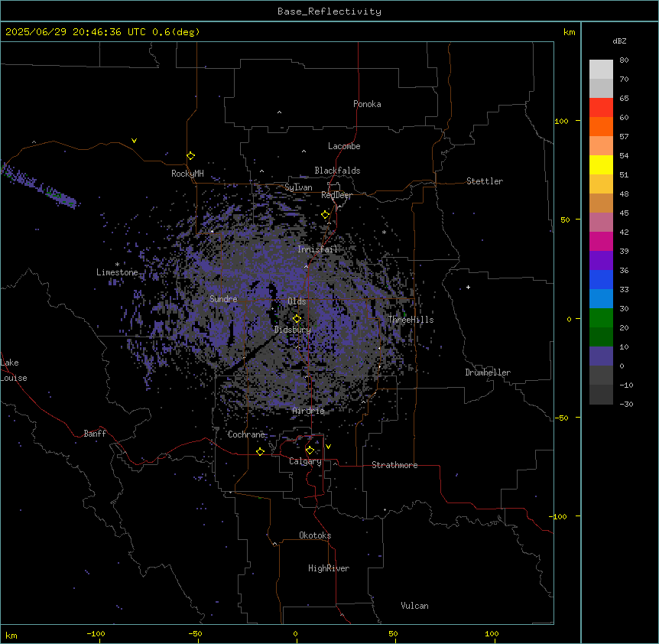
Task: Click the Limestone label
Action: [117, 272]
